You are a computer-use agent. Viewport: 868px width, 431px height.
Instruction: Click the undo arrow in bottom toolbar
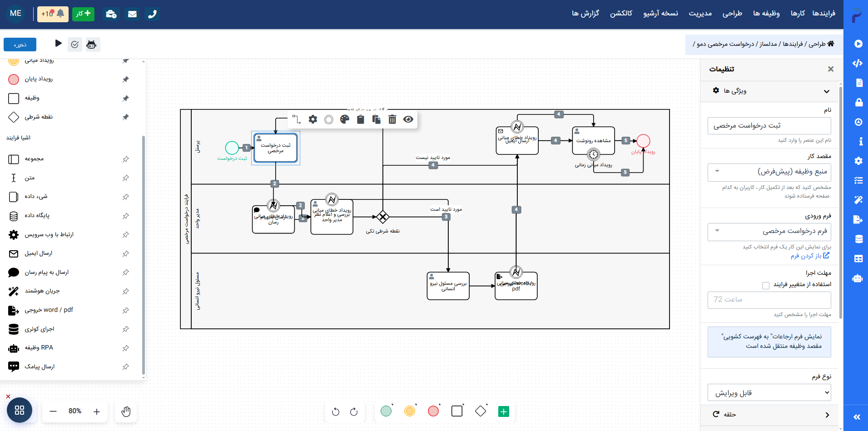point(336,412)
